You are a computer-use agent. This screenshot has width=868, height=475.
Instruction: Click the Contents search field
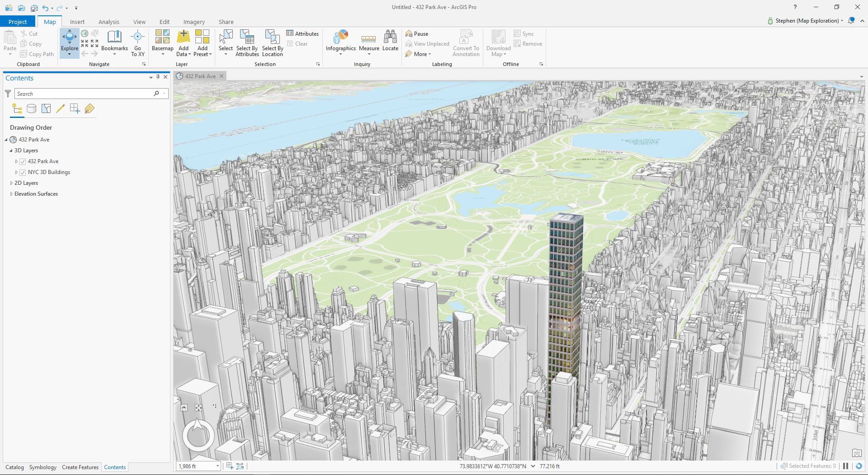[85, 94]
